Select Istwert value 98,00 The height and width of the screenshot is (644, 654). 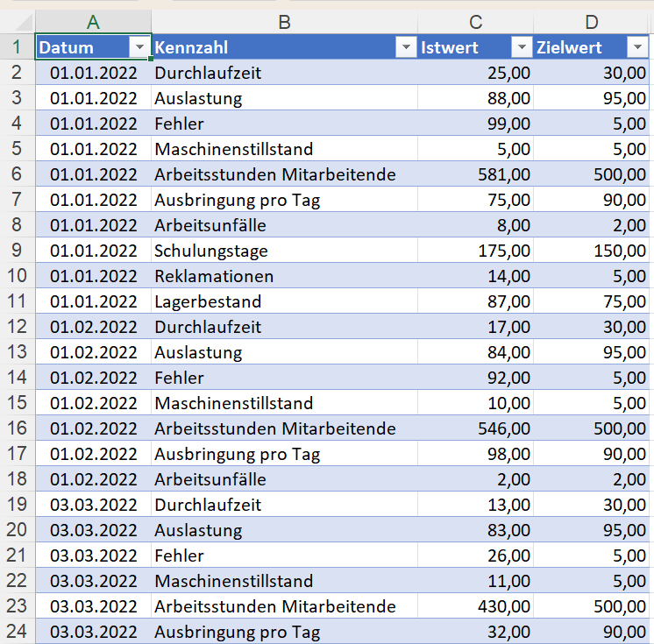pos(475,454)
